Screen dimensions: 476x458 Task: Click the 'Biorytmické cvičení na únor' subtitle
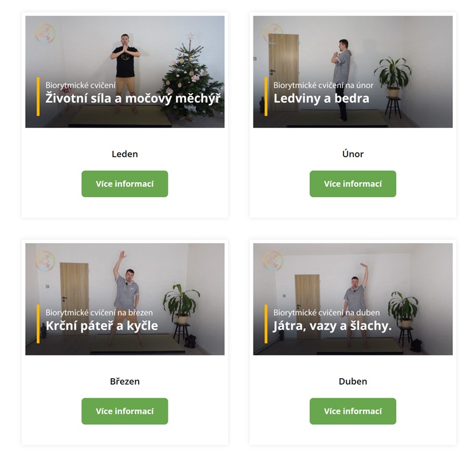pyautogui.click(x=323, y=85)
